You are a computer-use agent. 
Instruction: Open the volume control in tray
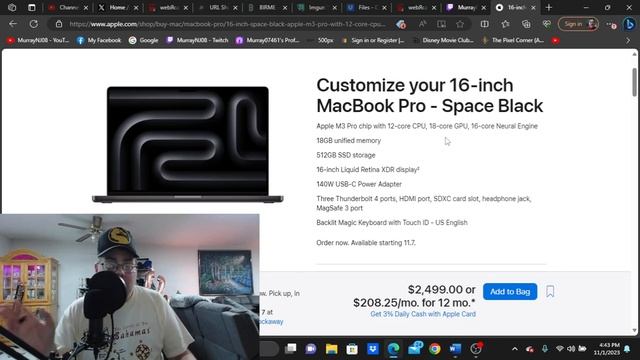click(571, 349)
